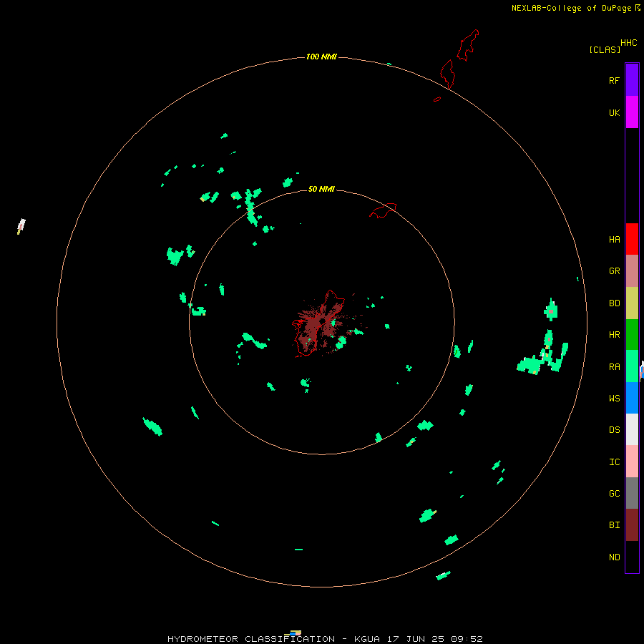Click the DS white legend swatch

pyautogui.click(x=632, y=429)
